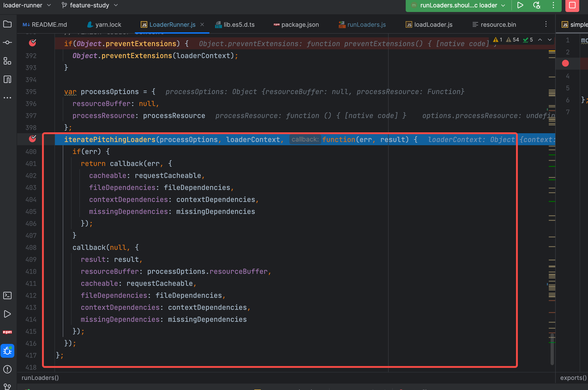Open the Commit tool window
Viewport: 588px width, 390px height.
pyautogui.click(x=7, y=43)
